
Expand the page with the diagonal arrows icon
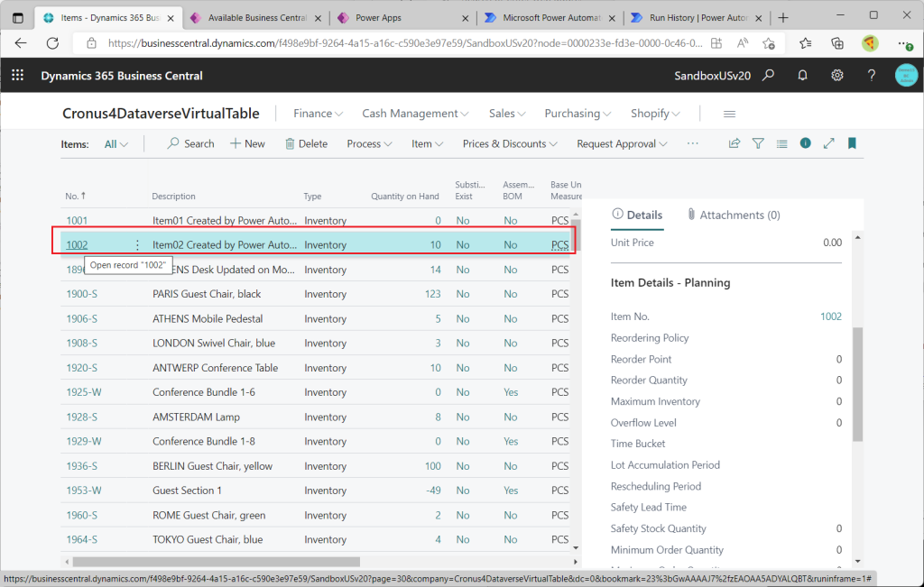tap(828, 143)
